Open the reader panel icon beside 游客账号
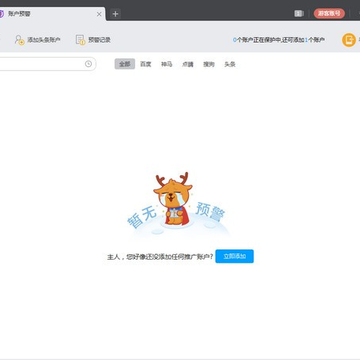The width and height of the screenshot is (360, 360). [x=299, y=13]
